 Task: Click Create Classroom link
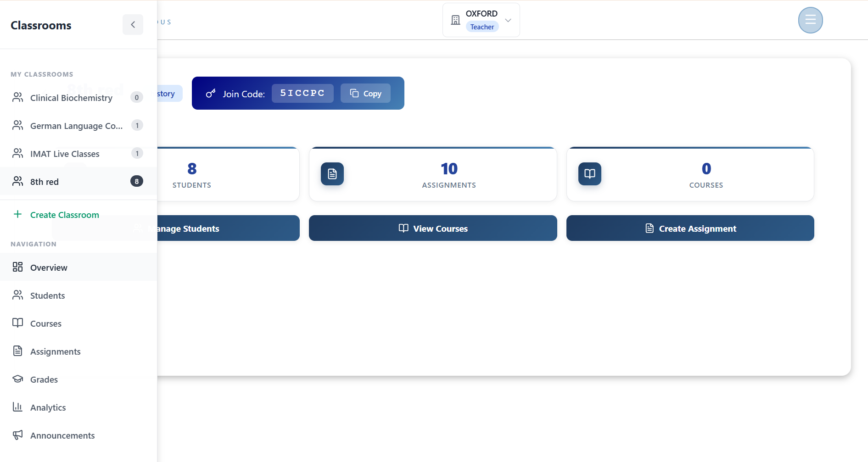65,215
